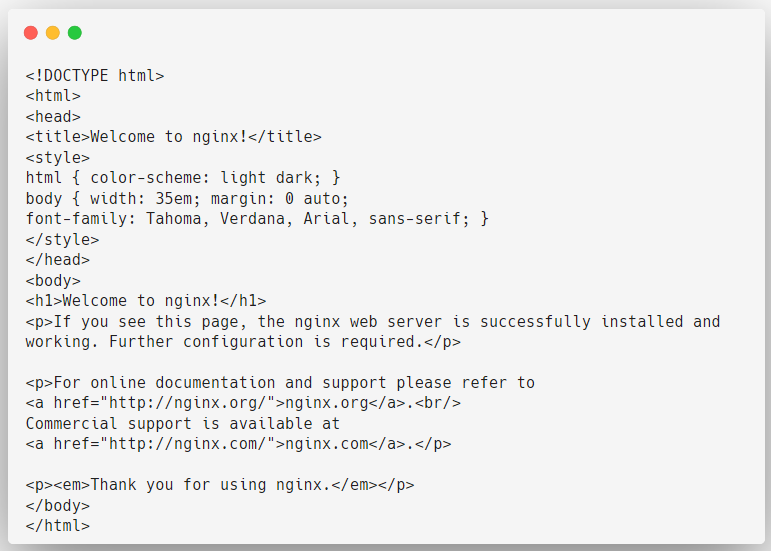Click the title Welcome to nginx! line
This screenshot has height=551, width=771.
pyautogui.click(x=174, y=137)
